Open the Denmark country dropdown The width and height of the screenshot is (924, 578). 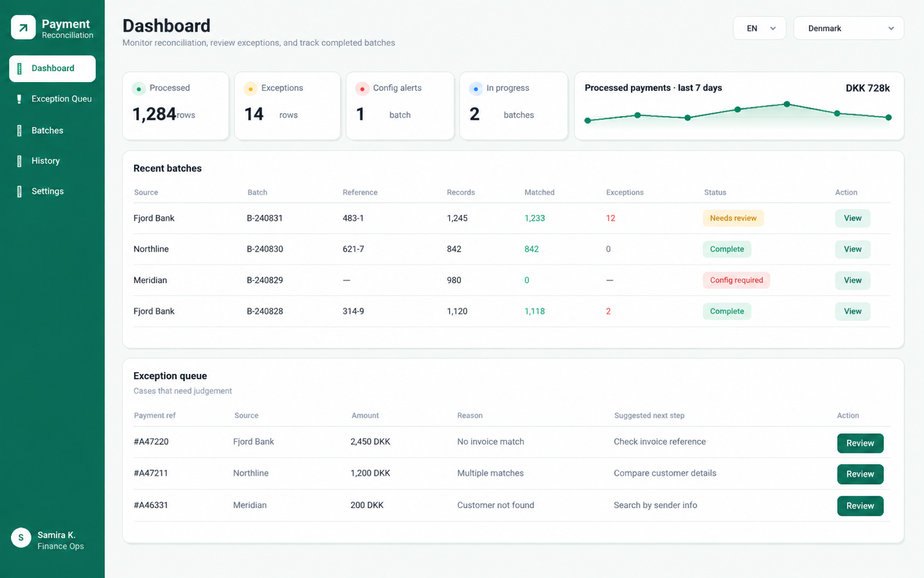coord(848,28)
